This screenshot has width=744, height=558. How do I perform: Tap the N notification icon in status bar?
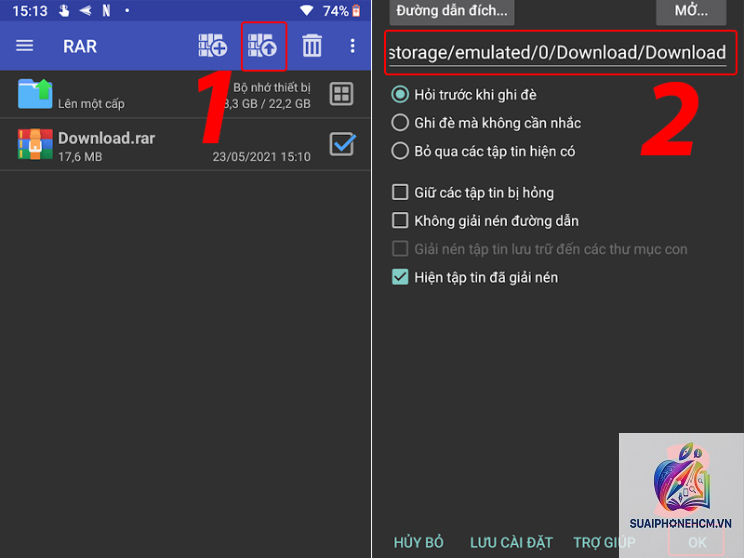(106, 10)
